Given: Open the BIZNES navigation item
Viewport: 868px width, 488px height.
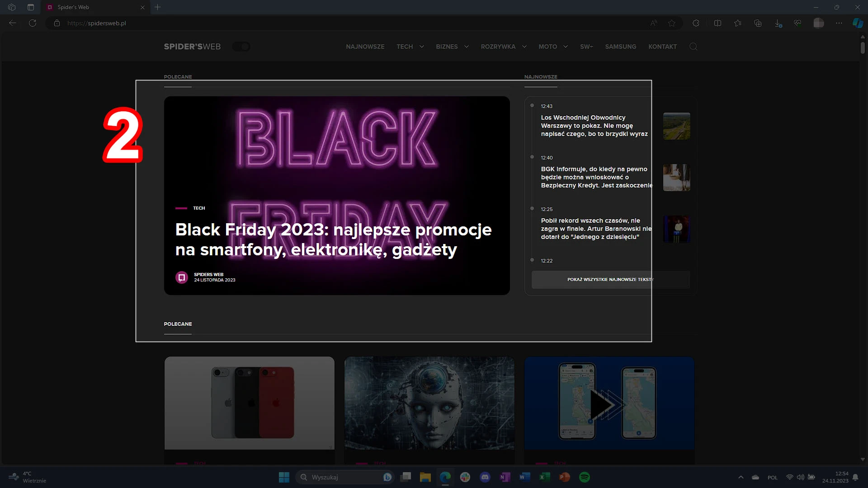Looking at the screenshot, I should click(447, 47).
